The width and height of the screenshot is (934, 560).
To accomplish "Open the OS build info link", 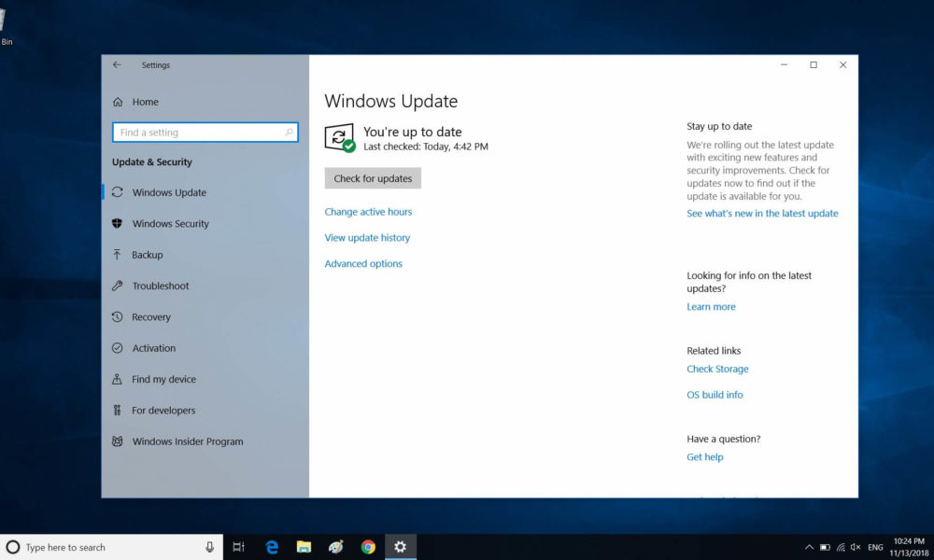I will [715, 395].
